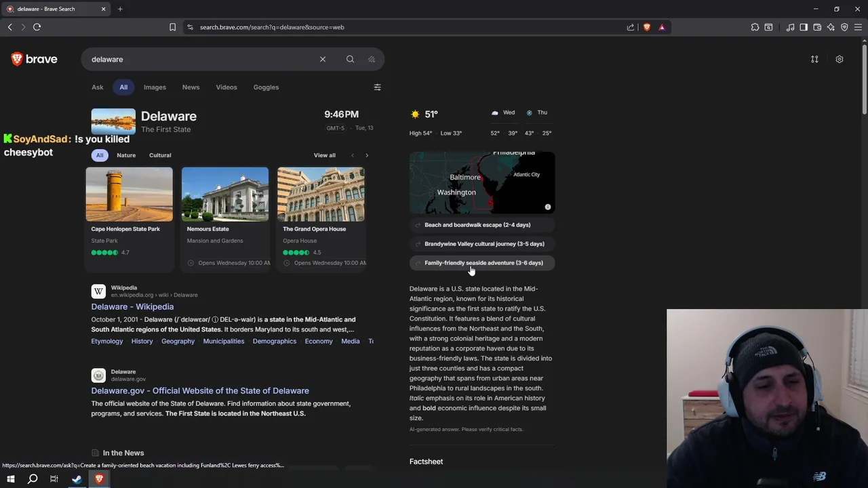Open Task View in taskbar
The width and height of the screenshot is (868, 488).
pos(54,479)
